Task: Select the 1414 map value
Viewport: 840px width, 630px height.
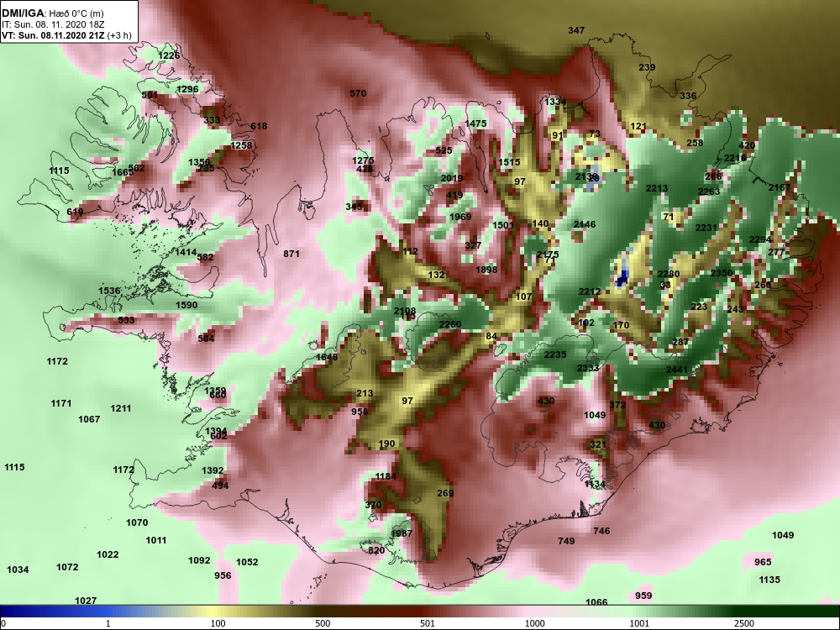Action: point(186,252)
